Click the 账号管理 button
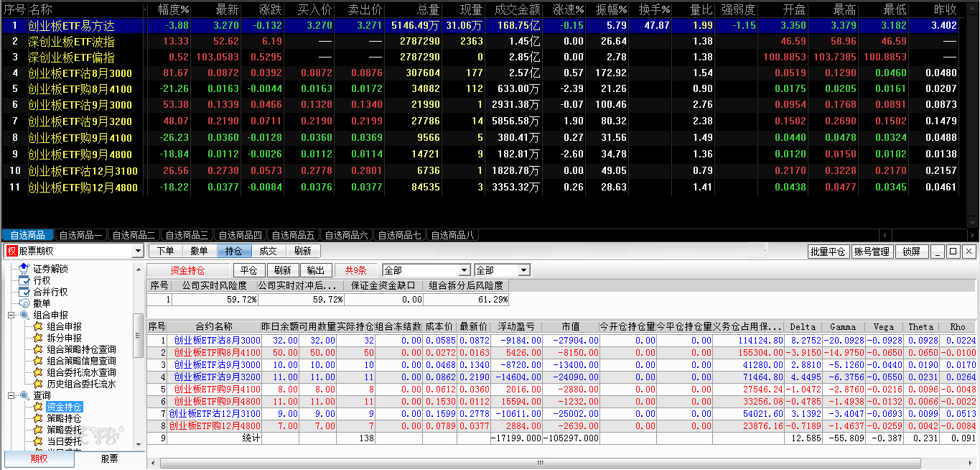 coord(872,252)
